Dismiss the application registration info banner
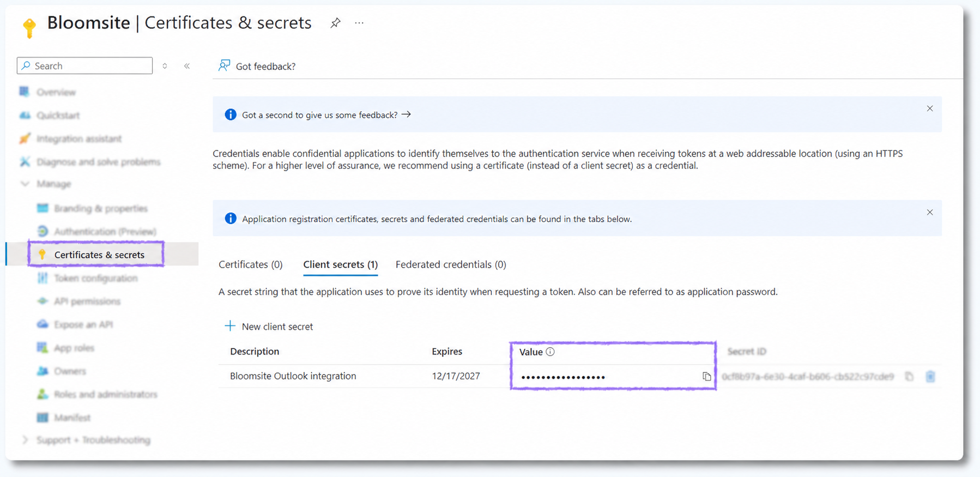The height and width of the screenshot is (477, 980). click(930, 212)
